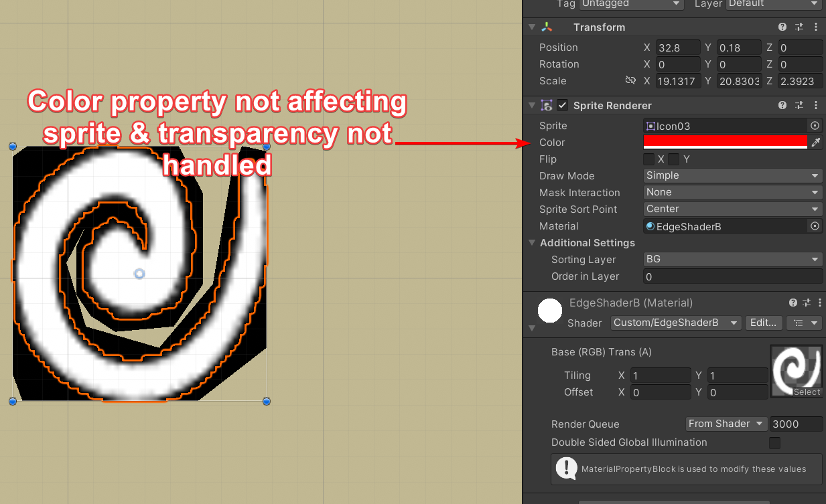Image resolution: width=826 pixels, height=504 pixels.
Task: Open the Custom/EdgeShaderB shader dropdown
Action: (675, 323)
